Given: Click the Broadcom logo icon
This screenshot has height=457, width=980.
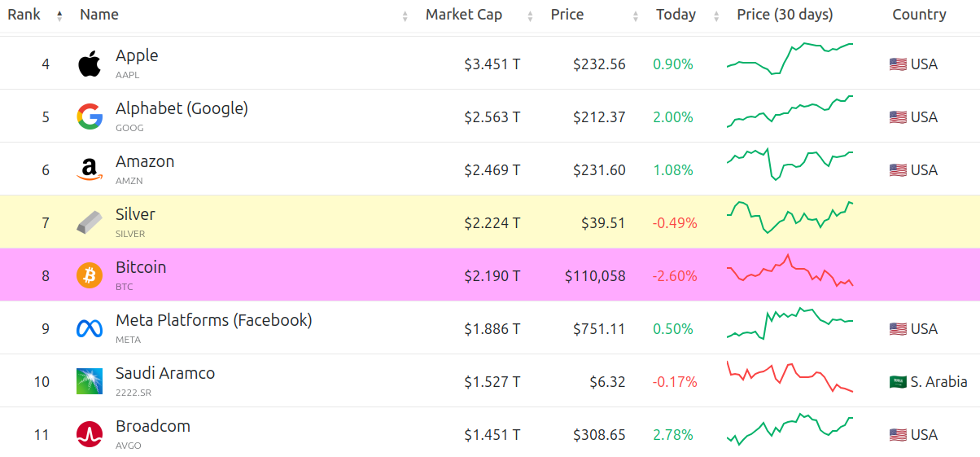Looking at the screenshot, I should [90, 434].
